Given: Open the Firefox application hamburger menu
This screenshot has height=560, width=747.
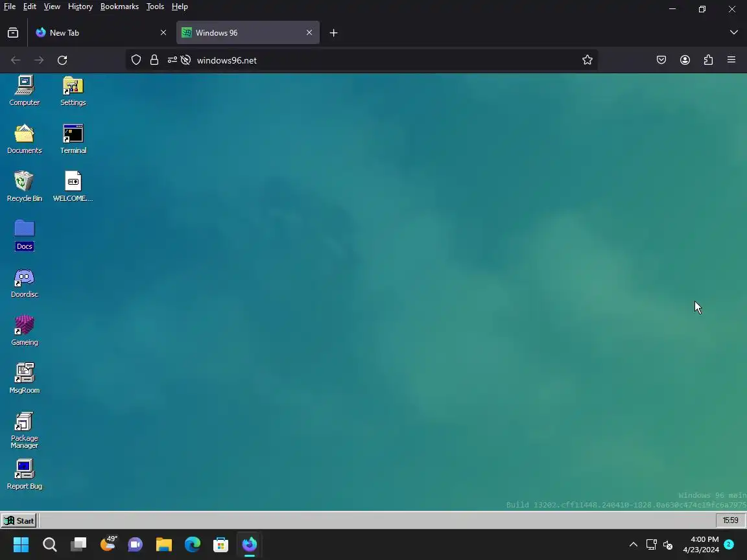Looking at the screenshot, I should point(731,60).
